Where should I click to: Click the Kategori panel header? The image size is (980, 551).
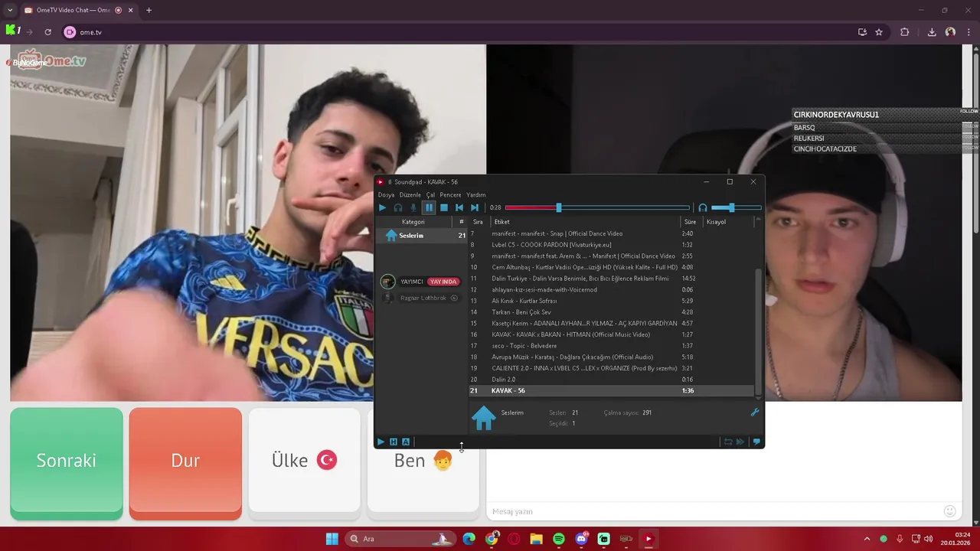click(x=413, y=222)
